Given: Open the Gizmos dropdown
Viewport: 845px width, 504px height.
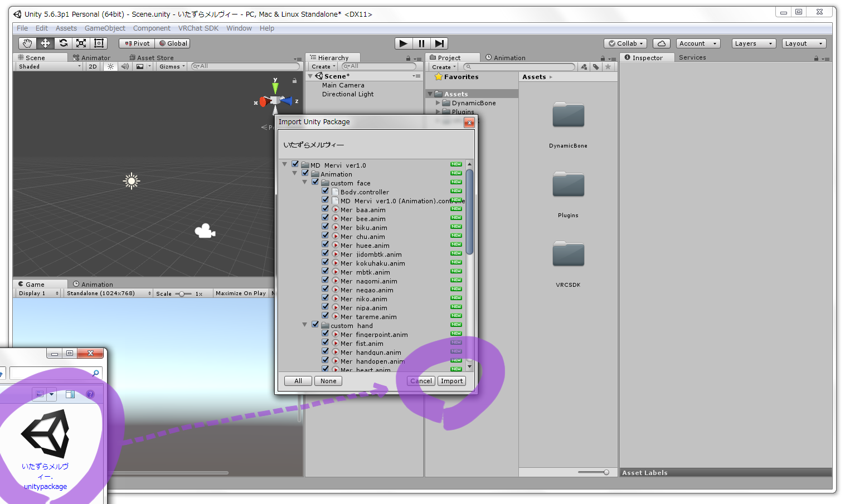Looking at the screenshot, I should pyautogui.click(x=172, y=66).
